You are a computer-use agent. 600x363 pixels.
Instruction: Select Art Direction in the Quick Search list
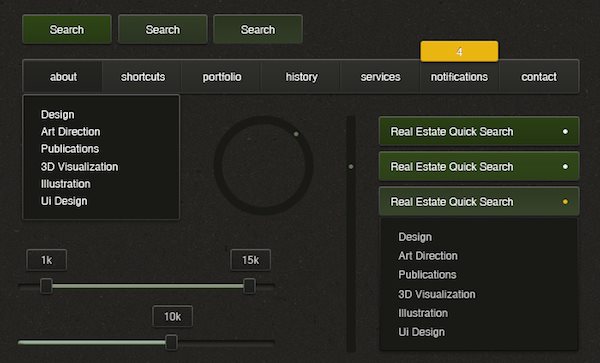point(428,256)
